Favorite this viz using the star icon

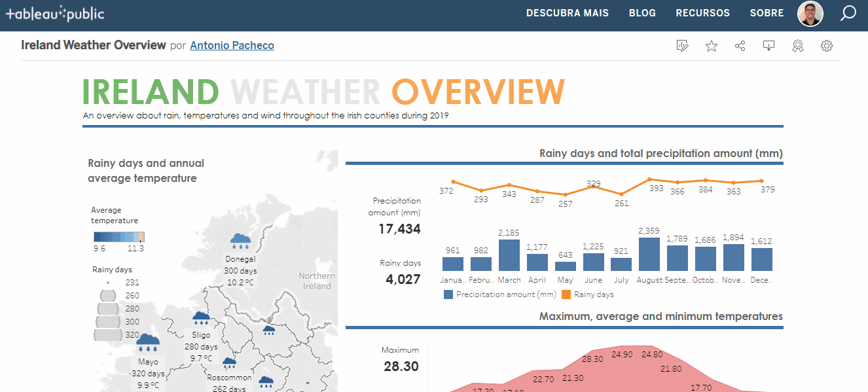coord(711,45)
